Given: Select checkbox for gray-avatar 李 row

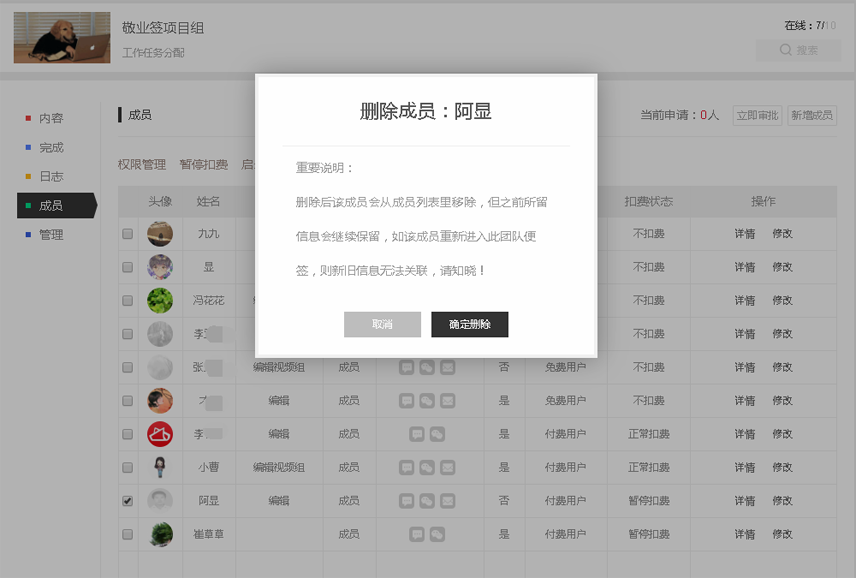Looking at the screenshot, I should [128, 334].
